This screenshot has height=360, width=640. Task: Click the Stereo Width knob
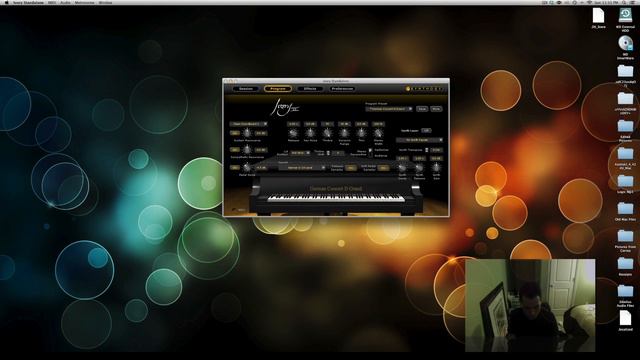tap(378, 133)
